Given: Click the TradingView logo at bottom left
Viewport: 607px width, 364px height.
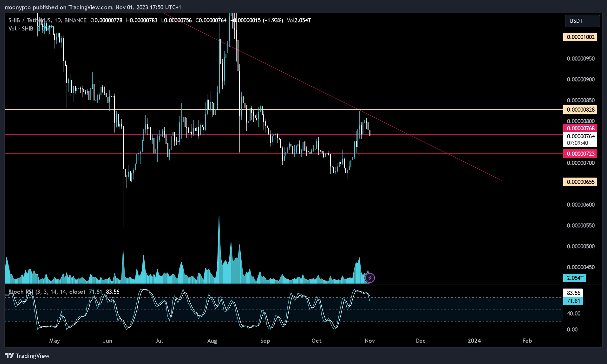Looking at the screenshot, I should tap(27, 356).
